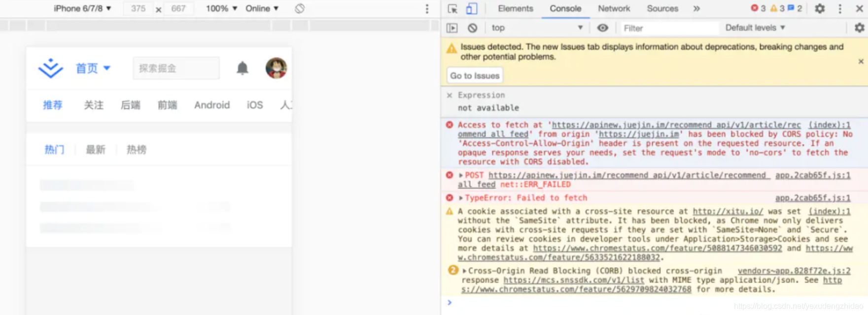Create live expression eye icon
The width and height of the screenshot is (868, 315).
point(602,28)
